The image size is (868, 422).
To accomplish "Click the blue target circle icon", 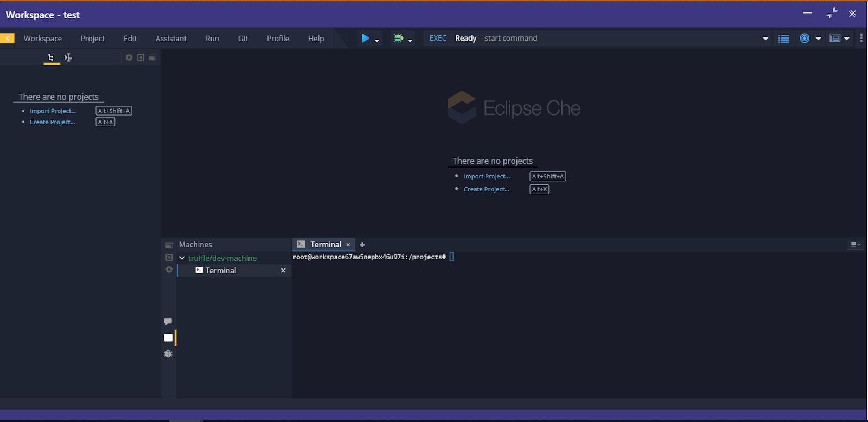I will 805,38.
